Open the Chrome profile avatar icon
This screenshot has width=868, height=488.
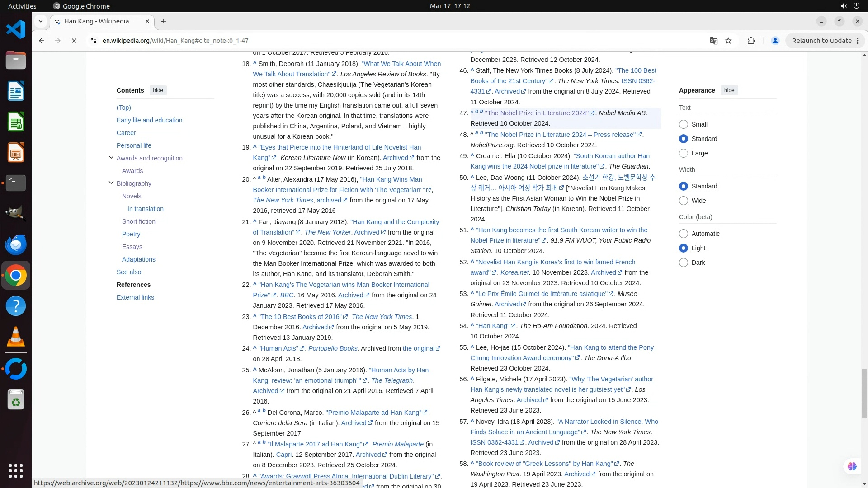pyautogui.click(x=775, y=41)
